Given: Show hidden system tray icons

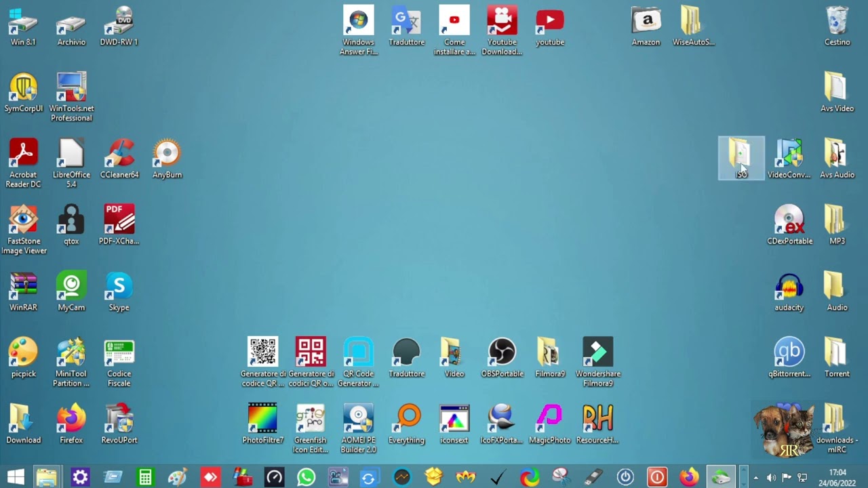Looking at the screenshot, I should click(755, 478).
